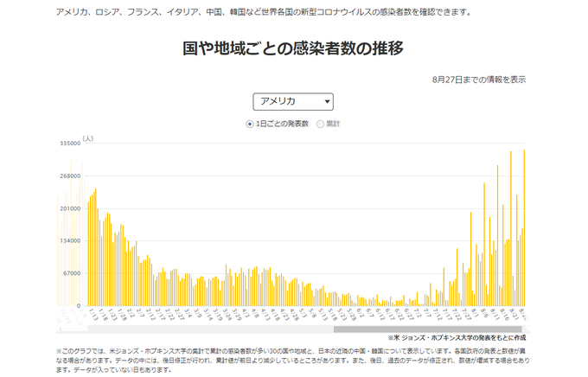588x377 pixels.
Task: Click the text 8月27日までの情報を表示
Action: click(479, 80)
